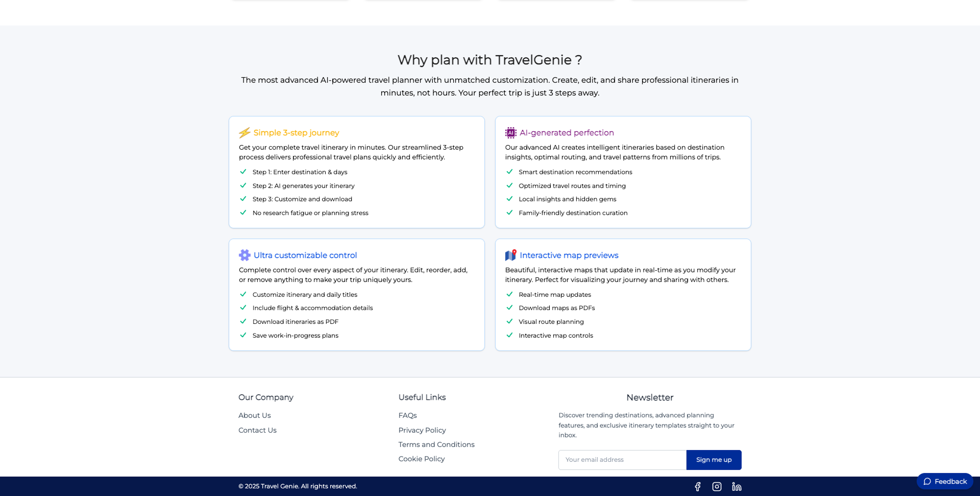Screen dimensions: 980x496
Task: Click checkmark beside Step 3: Customize and download
Action: (243, 199)
